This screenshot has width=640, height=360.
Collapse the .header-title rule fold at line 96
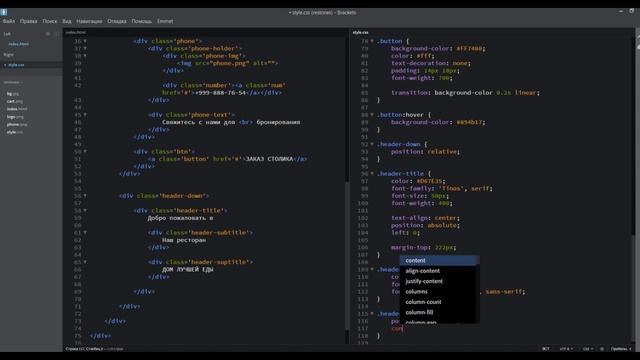click(372, 173)
